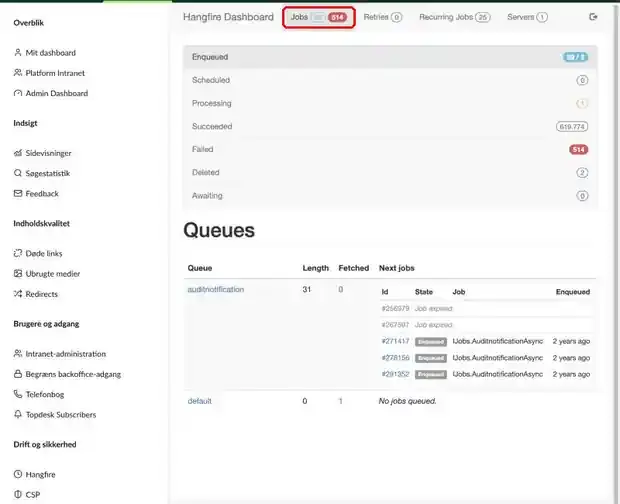
Task: Click the Begræns backoffice-adgang lock icon
Action: (x=17, y=374)
